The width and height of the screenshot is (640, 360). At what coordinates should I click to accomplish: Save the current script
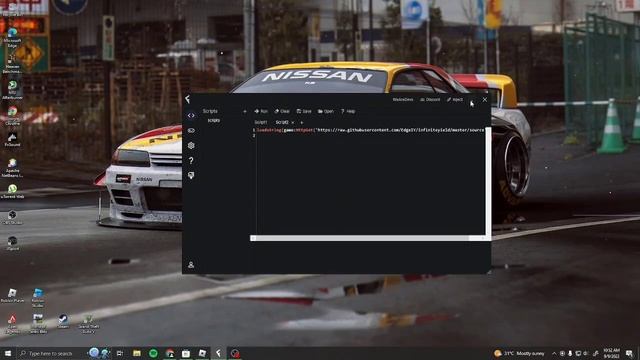(304, 111)
